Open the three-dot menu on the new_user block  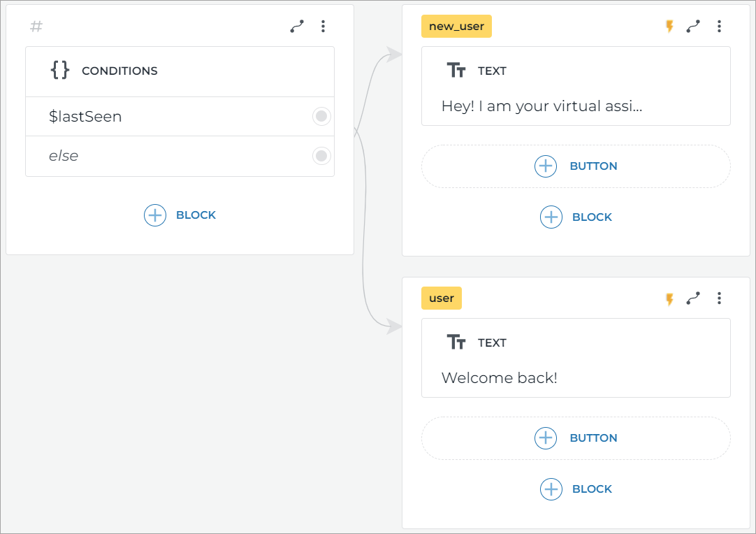pos(719,26)
